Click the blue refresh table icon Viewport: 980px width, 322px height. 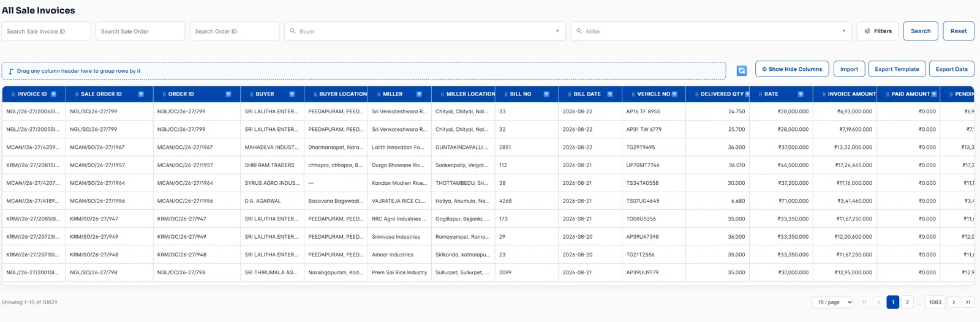742,70
